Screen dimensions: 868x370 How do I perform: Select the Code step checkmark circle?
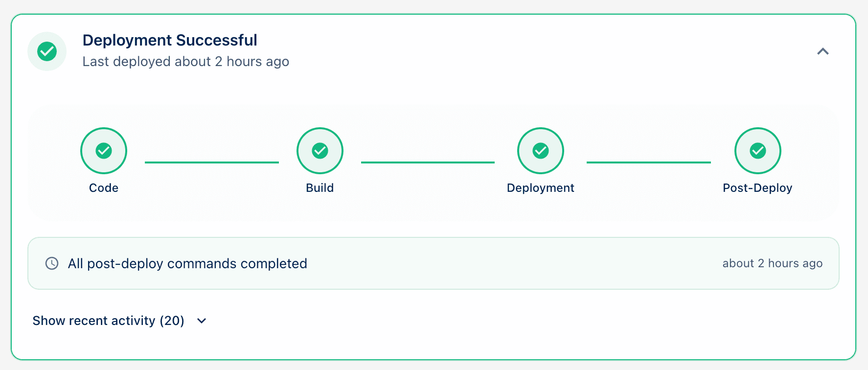(104, 151)
